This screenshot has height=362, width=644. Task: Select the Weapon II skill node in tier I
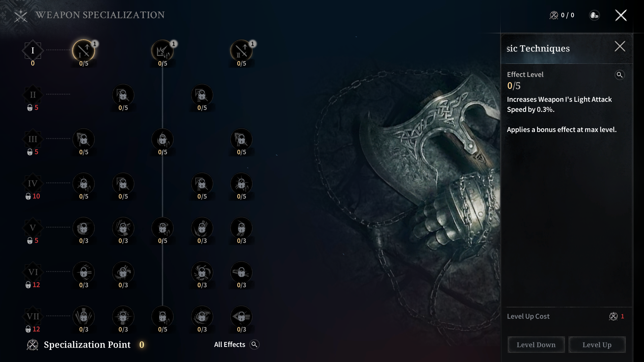pyautogui.click(x=241, y=51)
